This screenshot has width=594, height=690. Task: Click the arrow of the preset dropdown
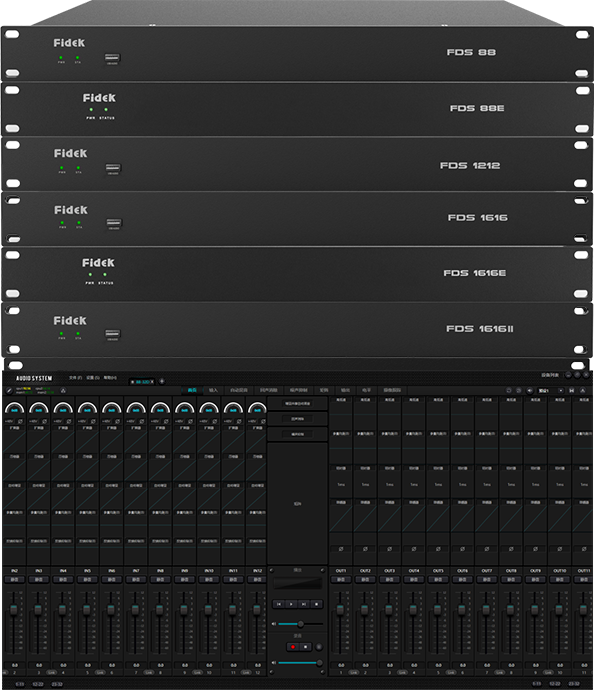[x=561, y=390]
